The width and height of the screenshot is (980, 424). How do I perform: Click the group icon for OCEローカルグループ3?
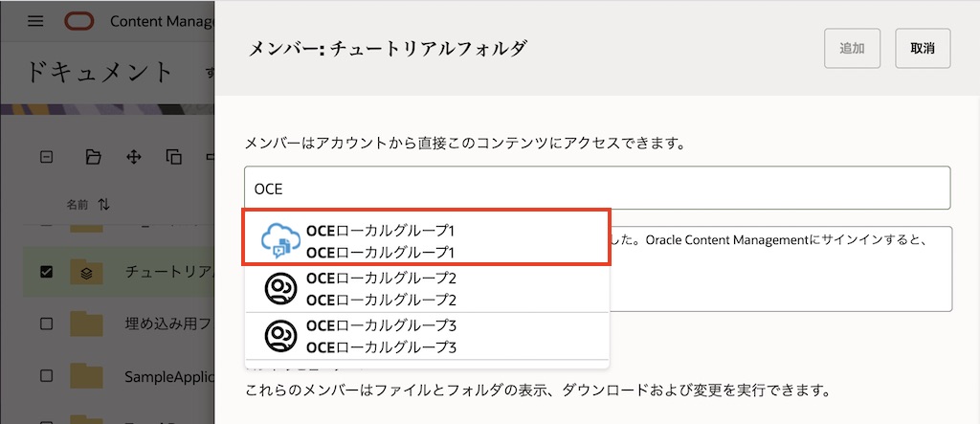280,335
